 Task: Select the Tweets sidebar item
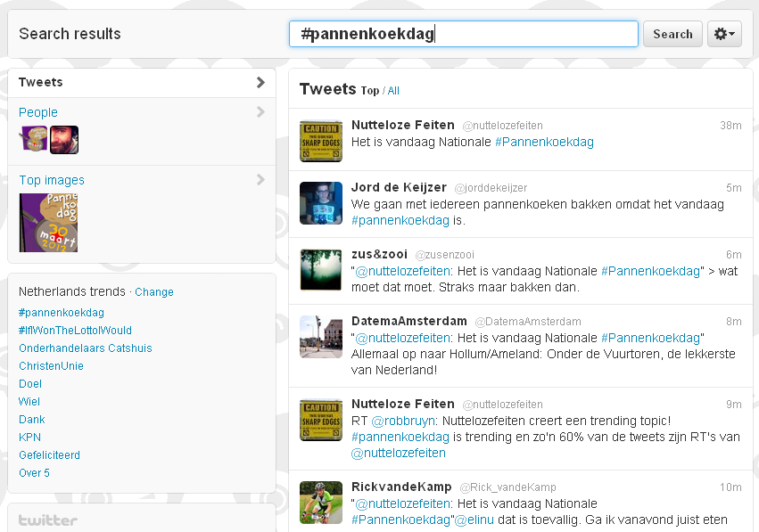coord(142,83)
